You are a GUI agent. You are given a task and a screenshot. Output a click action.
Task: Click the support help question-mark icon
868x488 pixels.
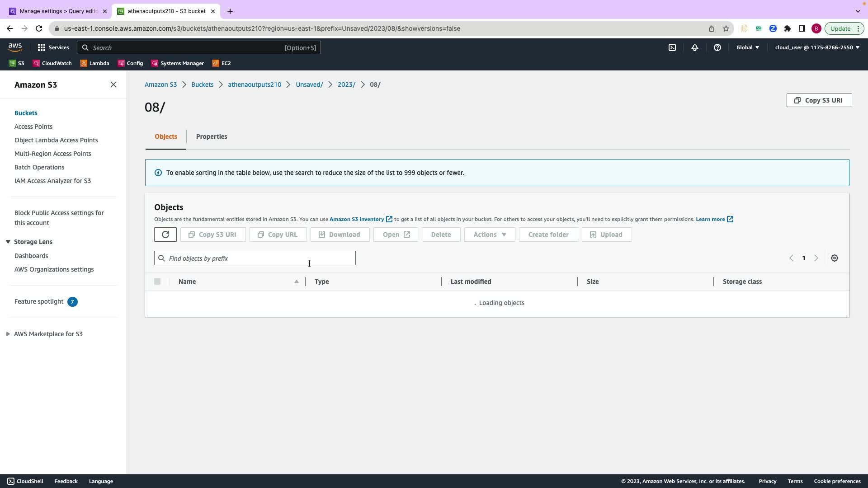(717, 47)
